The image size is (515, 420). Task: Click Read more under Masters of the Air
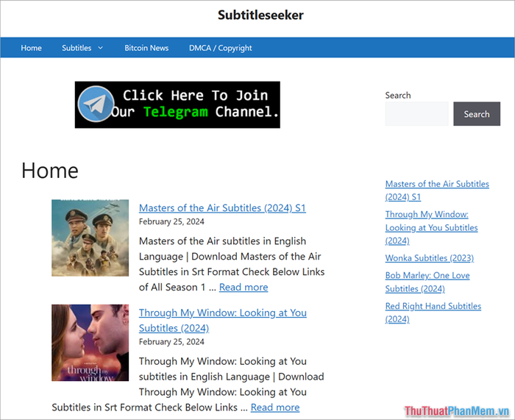244,287
